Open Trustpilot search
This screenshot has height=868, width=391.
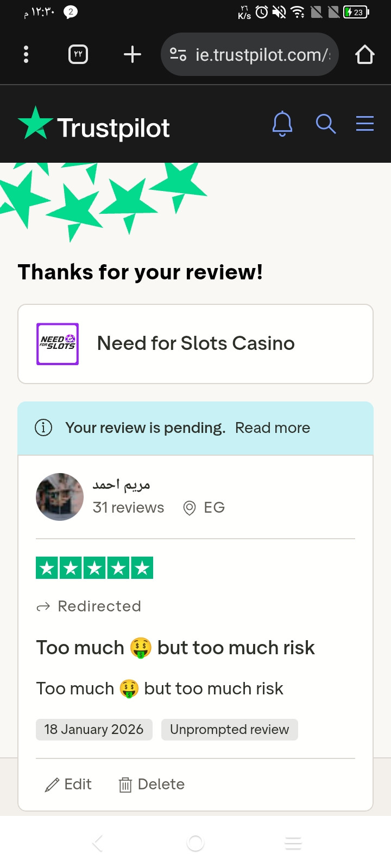click(326, 124)
